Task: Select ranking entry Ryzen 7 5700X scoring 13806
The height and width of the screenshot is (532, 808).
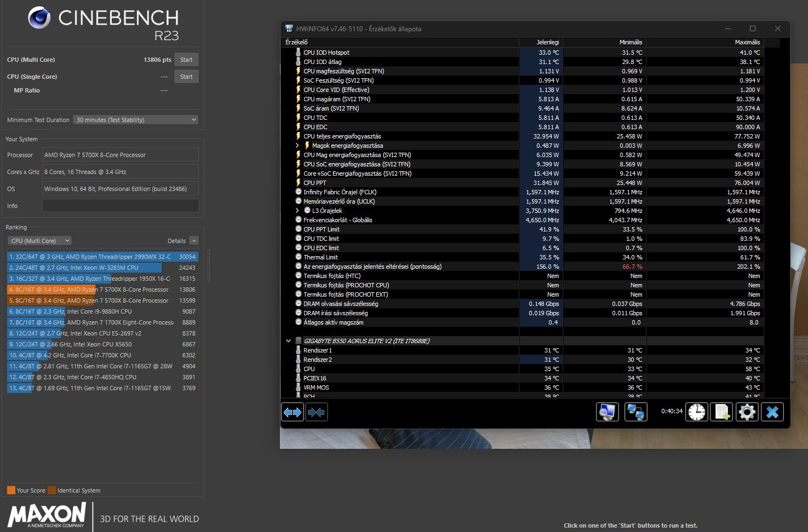Action: 102,290
